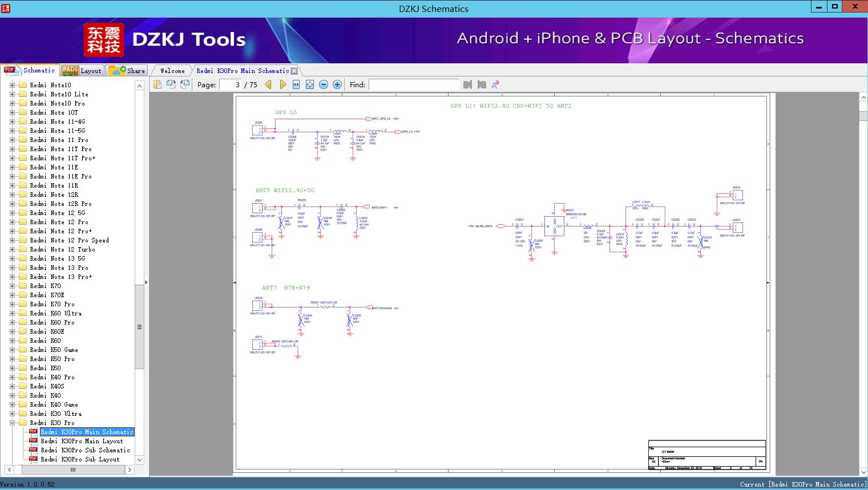Click the tree panel vertical scrollbar thumb
This screenshot has width=868, height=490.
pos(139,327)
